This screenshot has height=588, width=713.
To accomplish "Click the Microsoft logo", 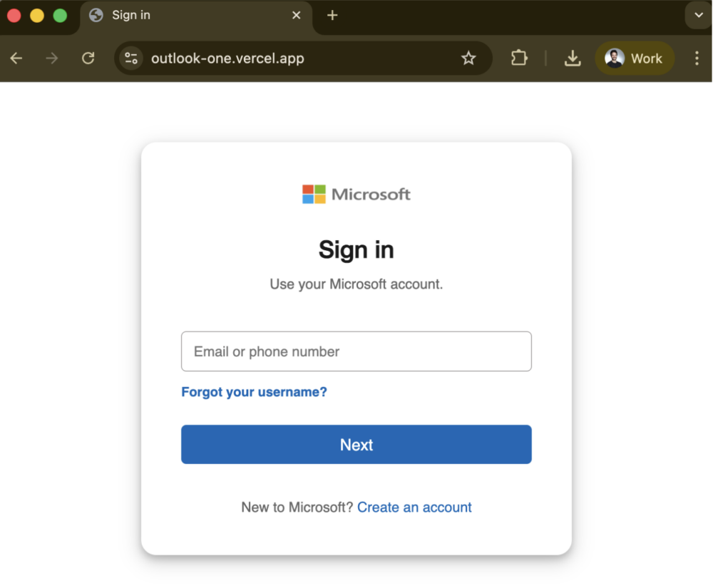I will (x=356, y=194).
